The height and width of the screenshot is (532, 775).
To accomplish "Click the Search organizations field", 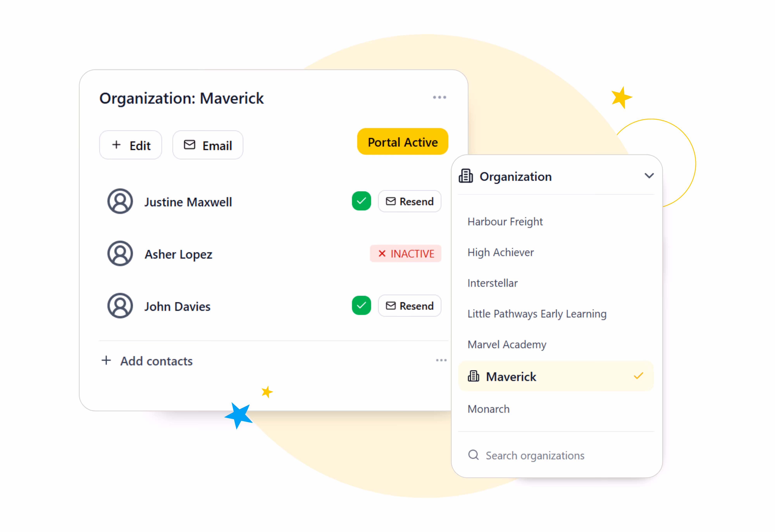I will click(556, 455).
